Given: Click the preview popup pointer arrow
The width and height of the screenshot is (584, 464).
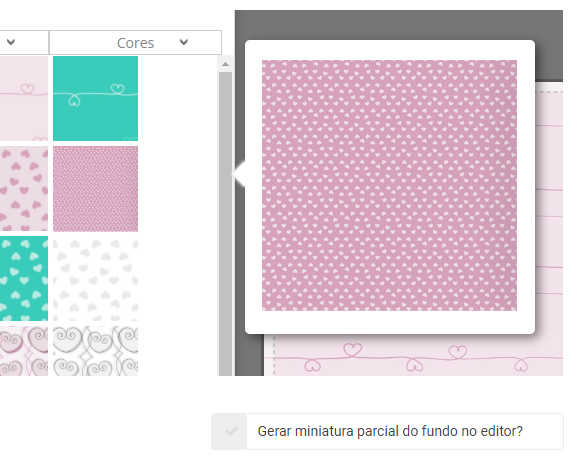Looking at the screenshot, I should 239,174.
